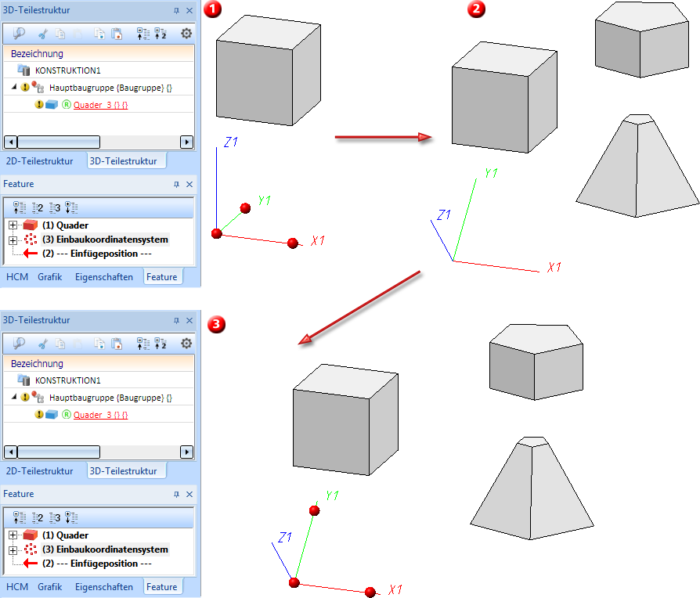Close the lower 3D-Teilestruktur panel
The height and width of the screenshot is (598, 700).
189,321
